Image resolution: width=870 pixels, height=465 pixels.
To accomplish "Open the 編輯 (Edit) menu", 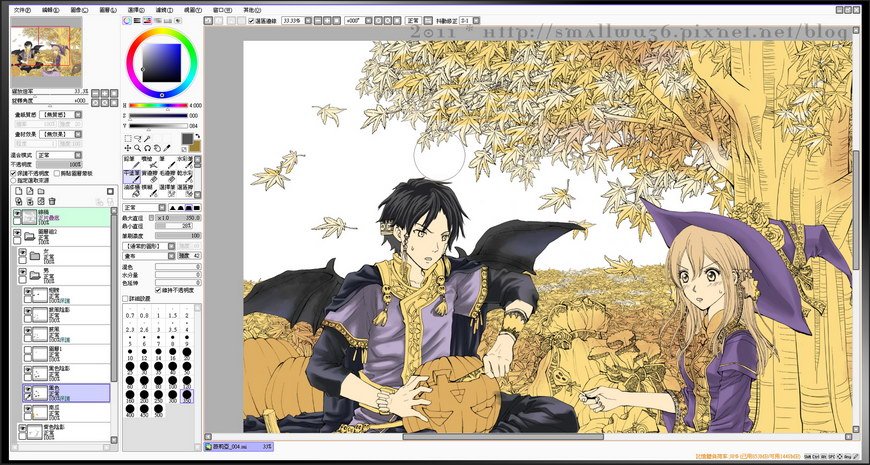I will click(52, 10).
